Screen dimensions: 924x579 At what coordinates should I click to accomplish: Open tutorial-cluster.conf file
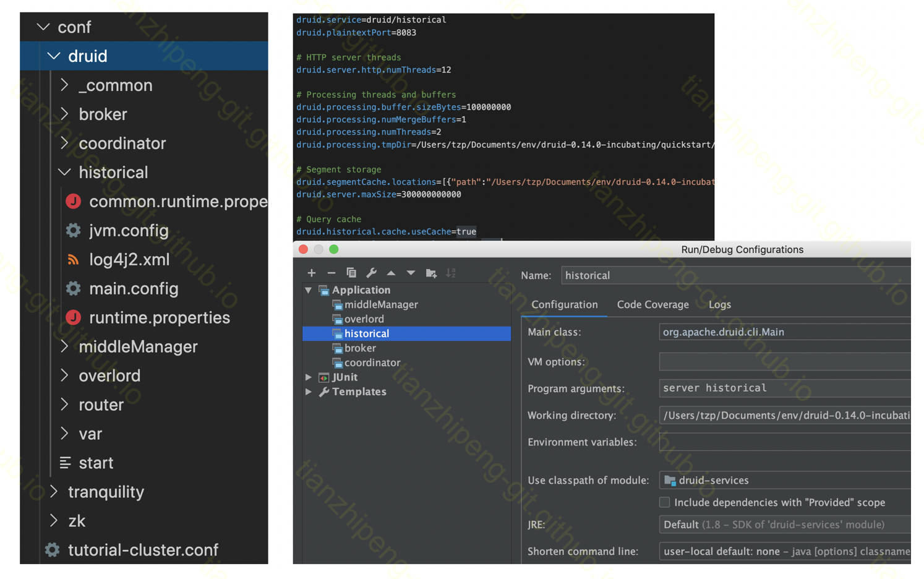click(x=142, y=550)
